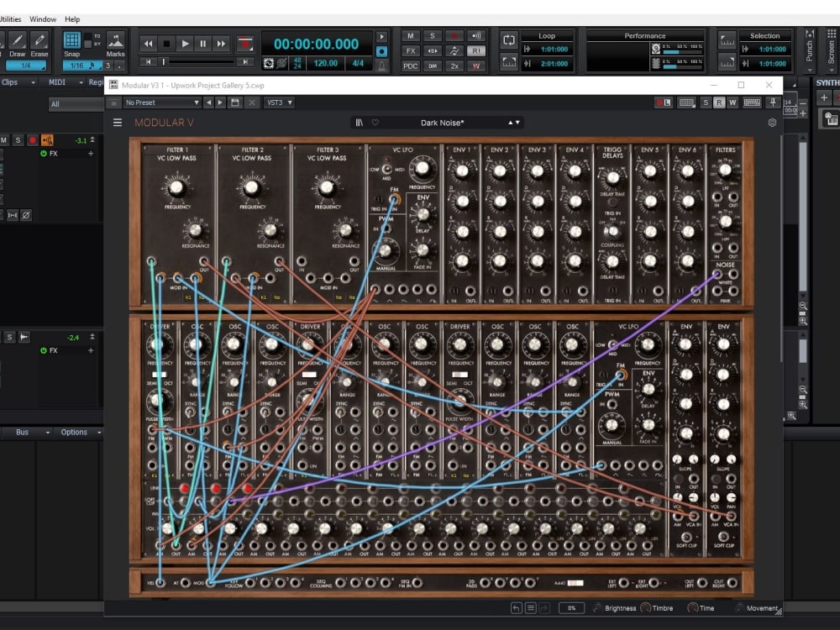The height and width of the screenshot is (630, 840).
Task: Click the timecode display 00:00:00.000
Action: coord(316,44)
